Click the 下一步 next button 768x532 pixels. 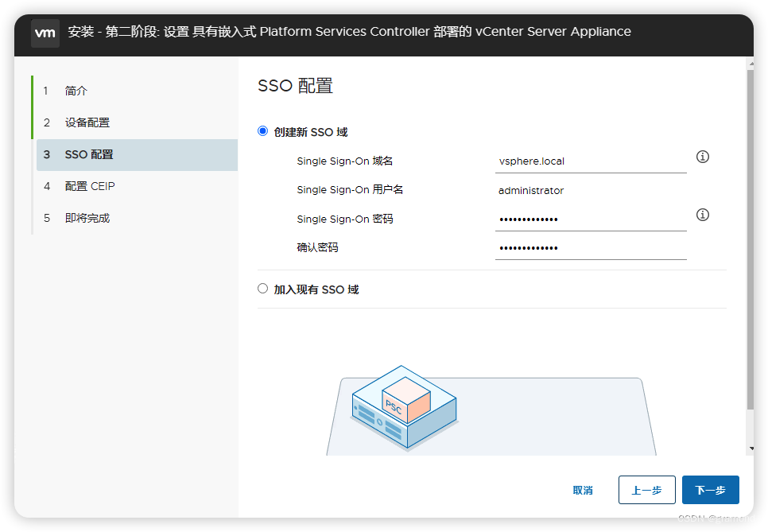(x=710, y=490)
